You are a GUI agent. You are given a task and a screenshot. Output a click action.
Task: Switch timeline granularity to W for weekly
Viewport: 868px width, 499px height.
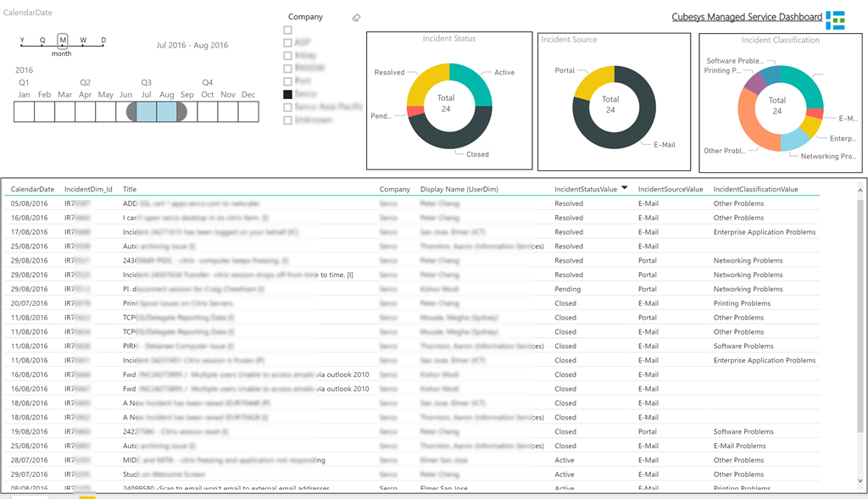[x=83, y=40]
